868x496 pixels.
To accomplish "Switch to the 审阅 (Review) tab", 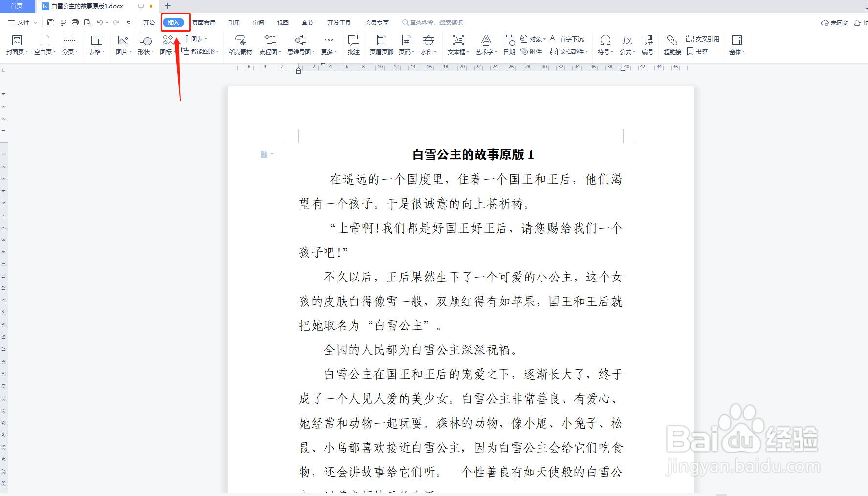I will (x=259, y=22).
